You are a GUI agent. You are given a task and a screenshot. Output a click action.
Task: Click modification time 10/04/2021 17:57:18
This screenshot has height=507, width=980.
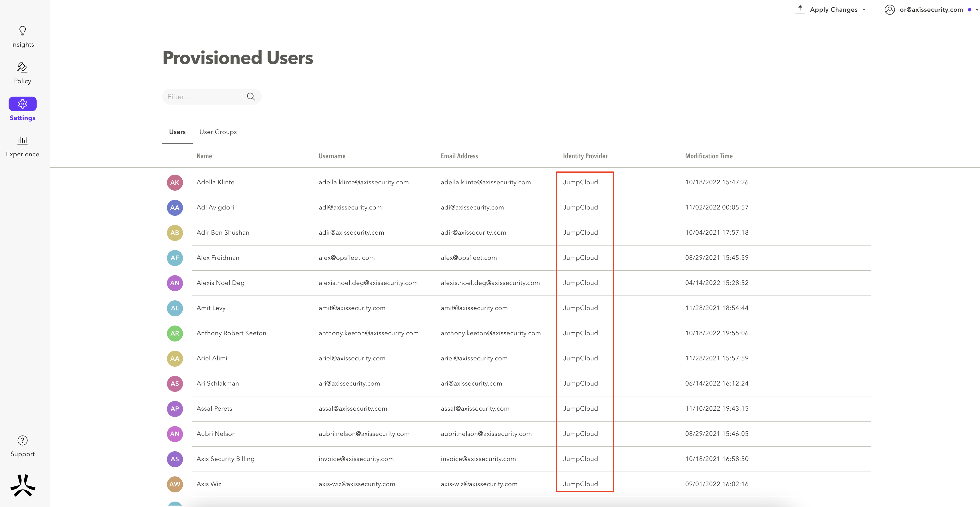717,232
